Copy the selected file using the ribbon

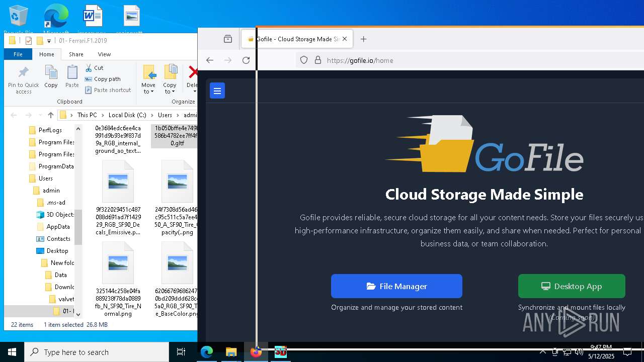[51, 77]
